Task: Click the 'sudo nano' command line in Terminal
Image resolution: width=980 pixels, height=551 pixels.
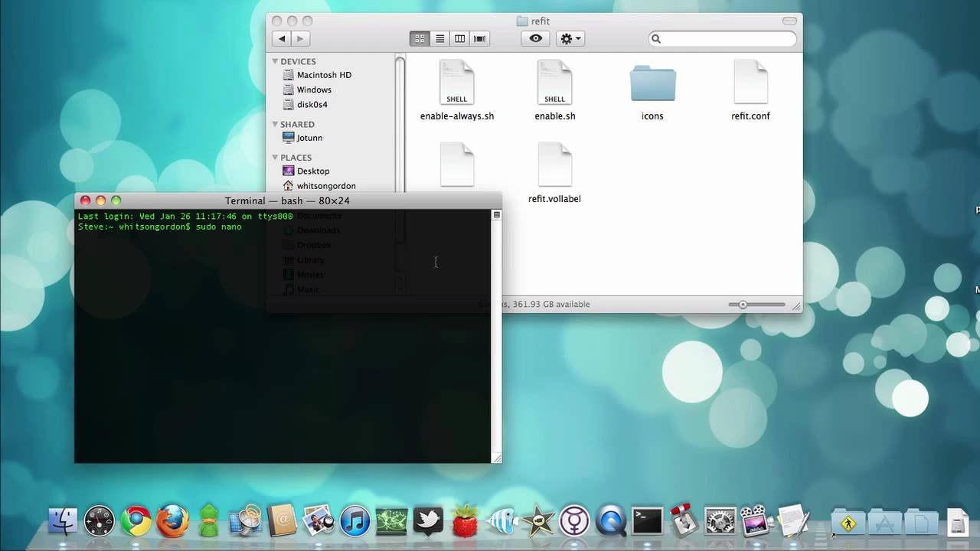Action: click(159, 227)
